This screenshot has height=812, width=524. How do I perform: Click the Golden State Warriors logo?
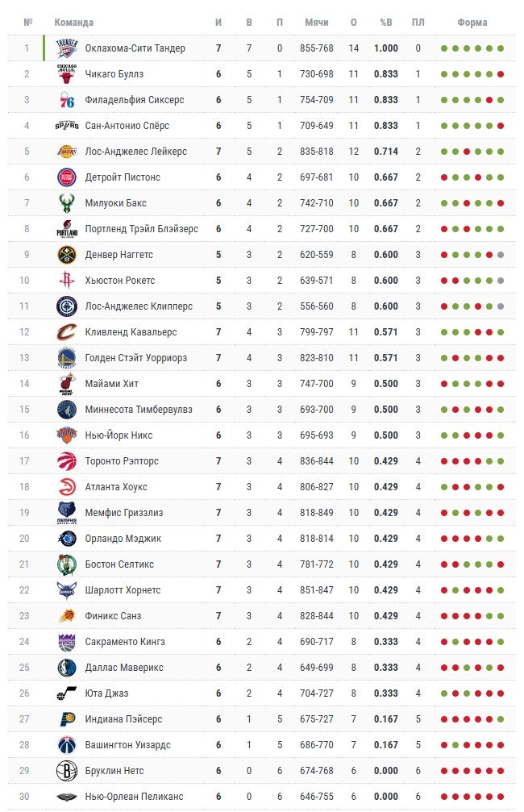pos(67,358)
